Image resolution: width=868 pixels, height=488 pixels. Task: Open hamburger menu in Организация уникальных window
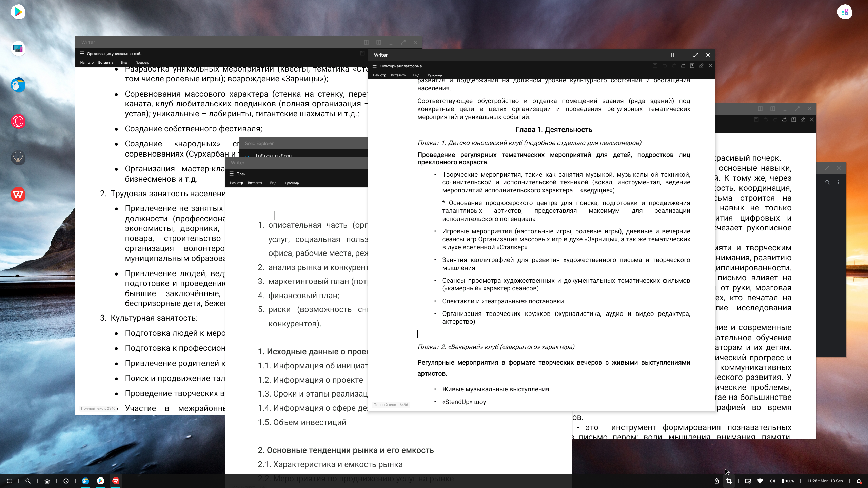point(82,54)
